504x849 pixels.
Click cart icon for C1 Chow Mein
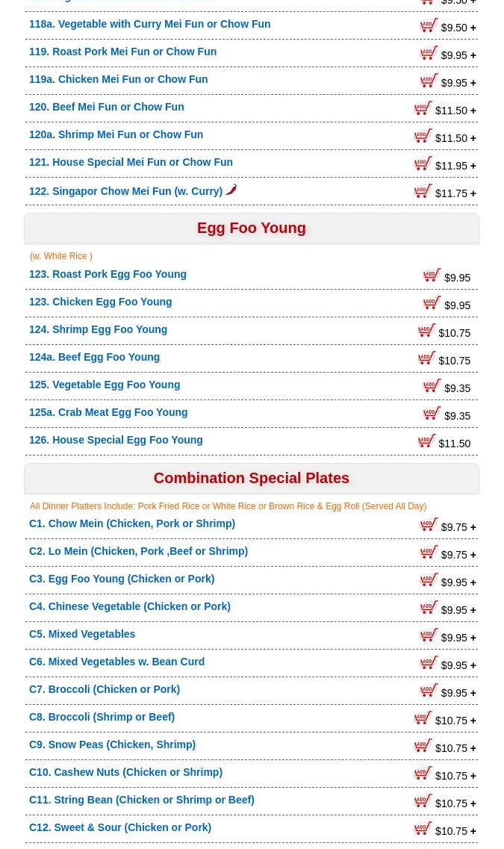429,525
